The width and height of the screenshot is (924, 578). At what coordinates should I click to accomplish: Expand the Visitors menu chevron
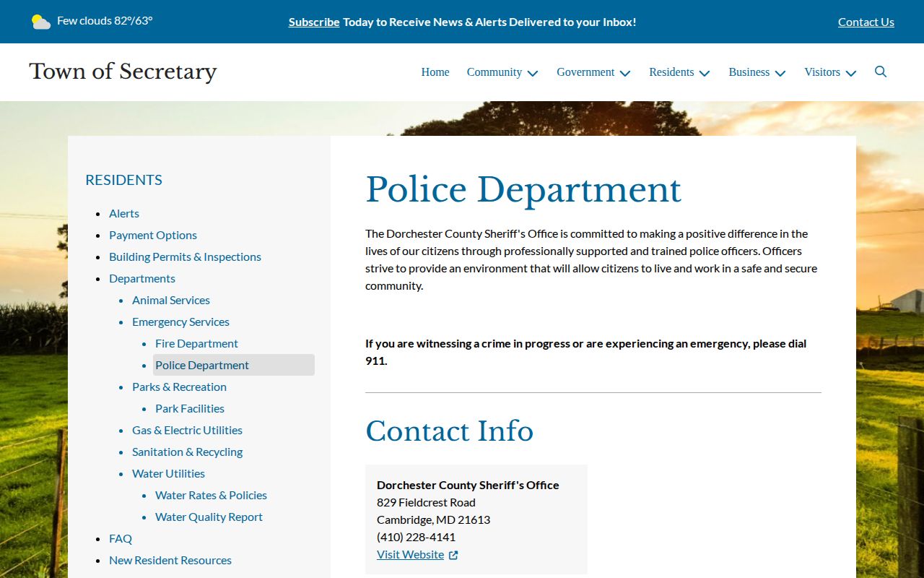click(x=851, y=73)
